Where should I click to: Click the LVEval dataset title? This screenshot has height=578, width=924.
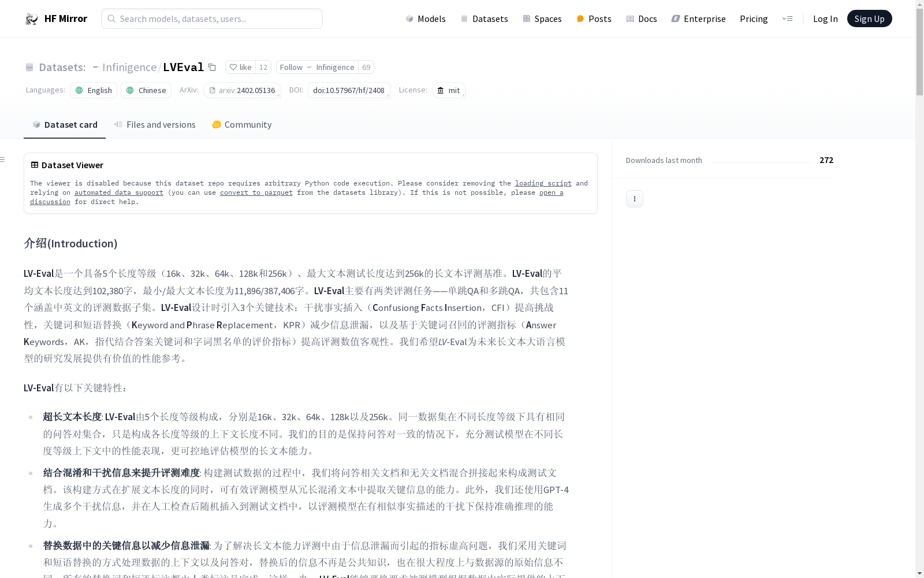(184, 67)
